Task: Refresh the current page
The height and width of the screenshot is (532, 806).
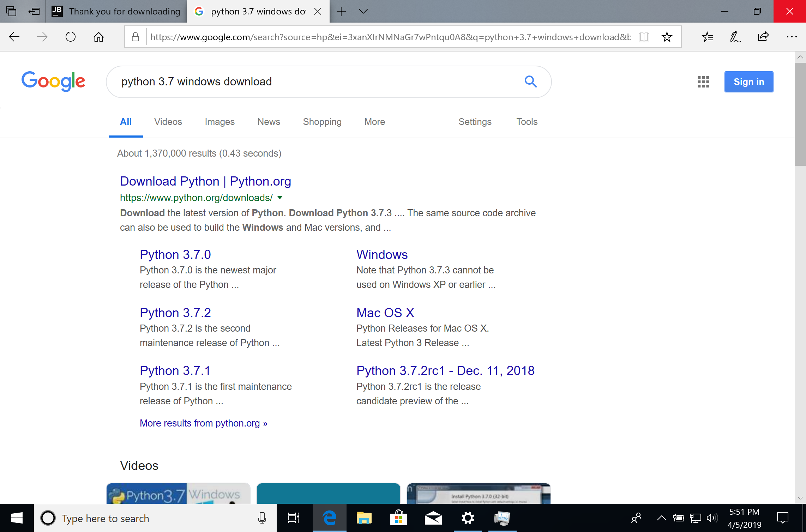Action: (70, 37)
